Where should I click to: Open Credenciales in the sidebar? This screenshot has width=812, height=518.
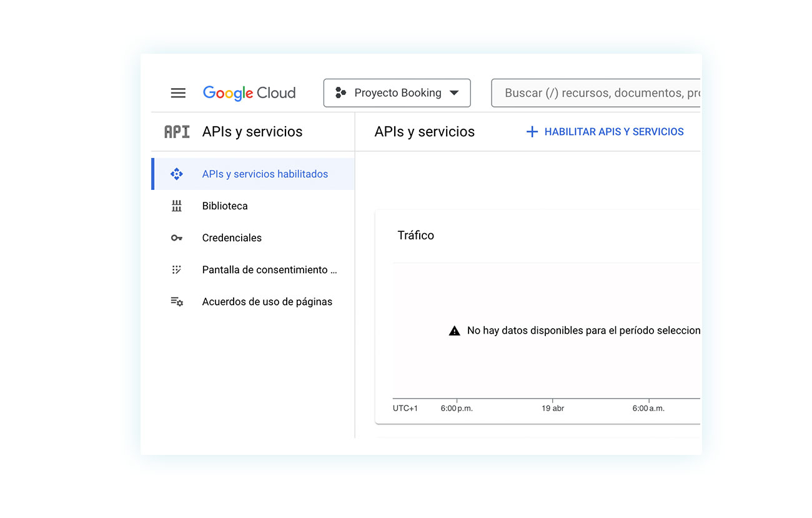tap(253, 238)
